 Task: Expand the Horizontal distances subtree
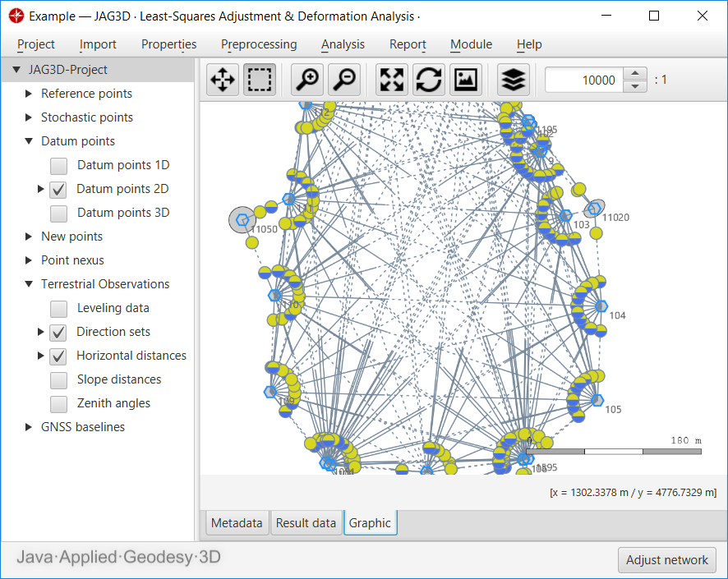pyautogui.click(x=40, y=356)
